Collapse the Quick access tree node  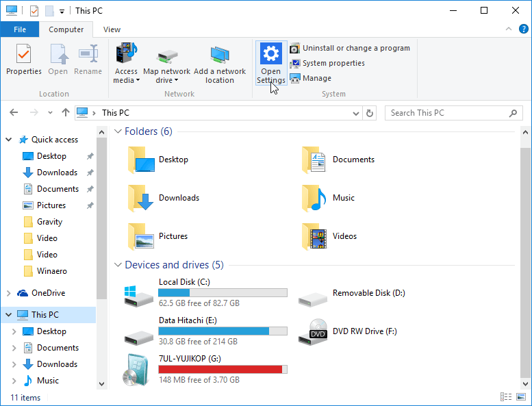click(x=9, y=140)
